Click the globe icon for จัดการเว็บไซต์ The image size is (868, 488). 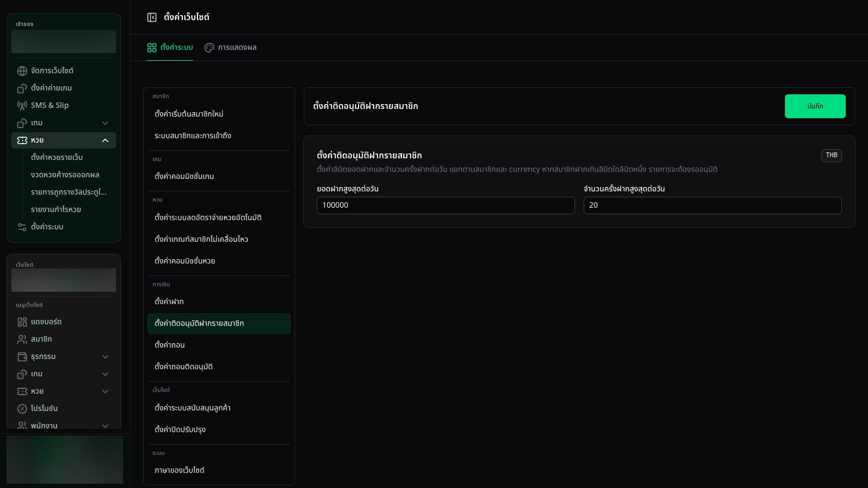point(22,71)
